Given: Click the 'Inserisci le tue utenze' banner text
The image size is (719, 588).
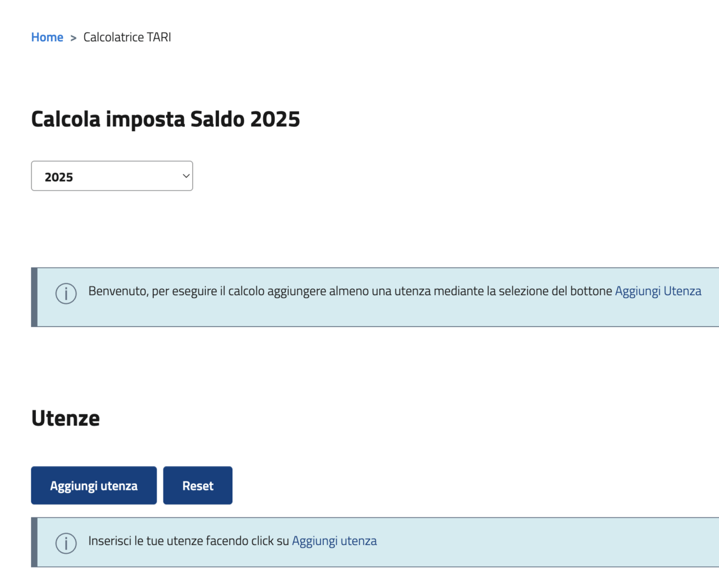Looking at the screenshot, I should point(188,541).
